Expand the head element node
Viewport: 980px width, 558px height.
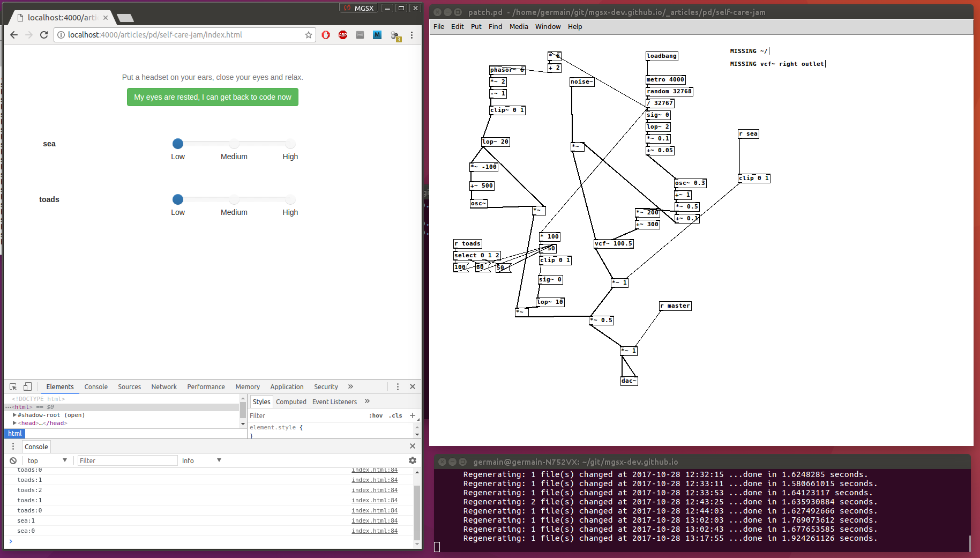coord(14,423)
